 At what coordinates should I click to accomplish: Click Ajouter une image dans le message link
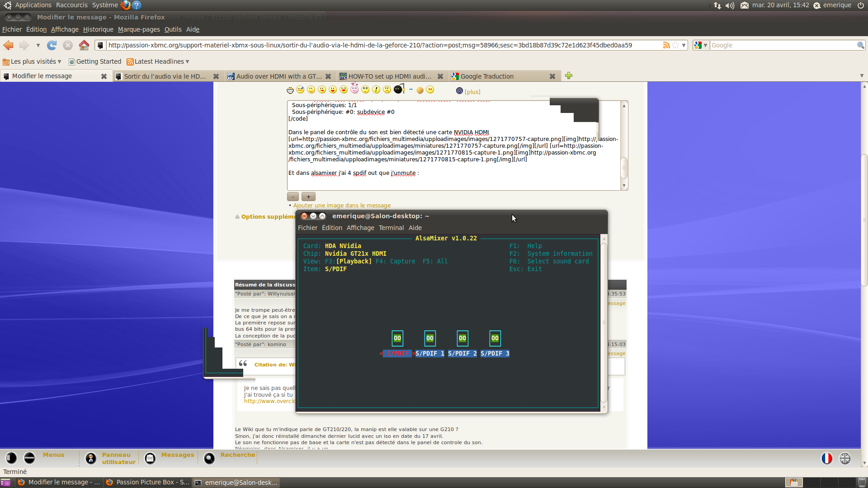(342, 206)
